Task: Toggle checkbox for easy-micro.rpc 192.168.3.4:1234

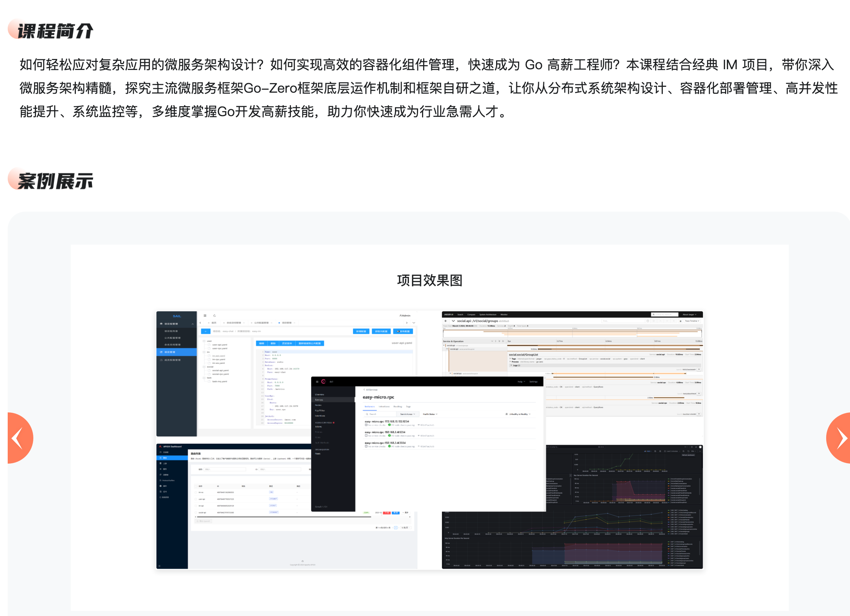Action: (366, 435)
